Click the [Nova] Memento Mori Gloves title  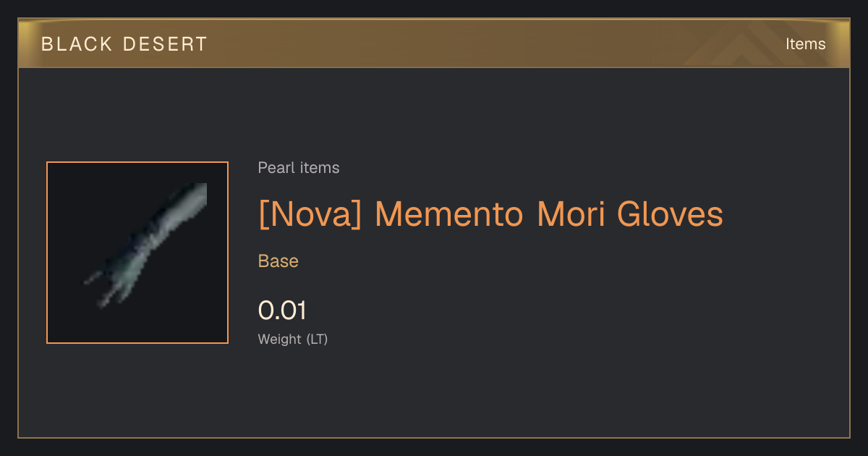[x=490, y=214]
